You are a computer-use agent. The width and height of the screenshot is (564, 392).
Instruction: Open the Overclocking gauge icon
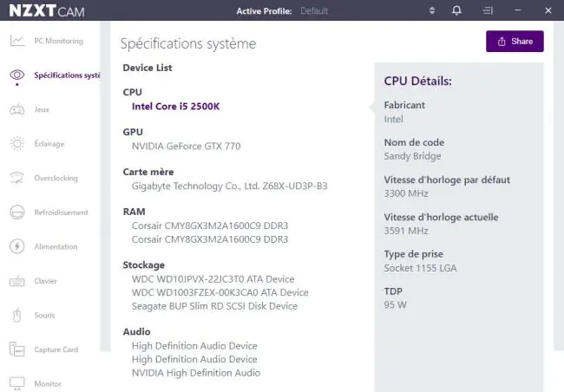pos(17,178)
